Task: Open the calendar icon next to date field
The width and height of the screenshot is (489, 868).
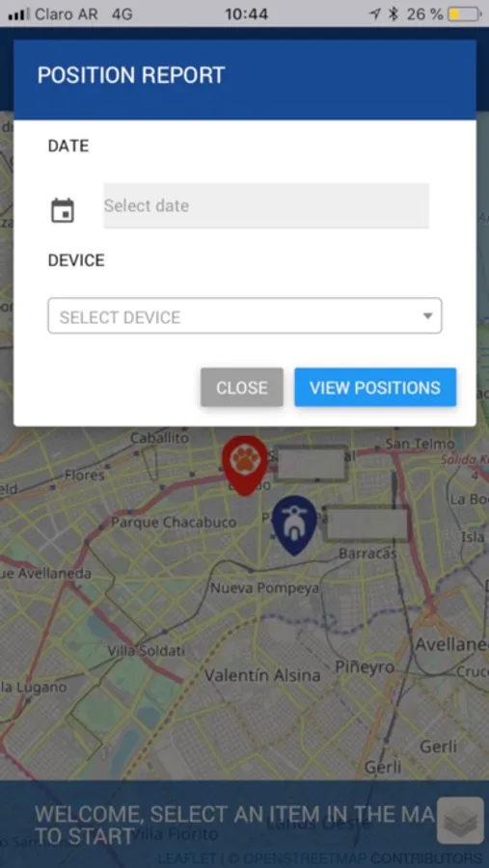Action: [63, 210]
